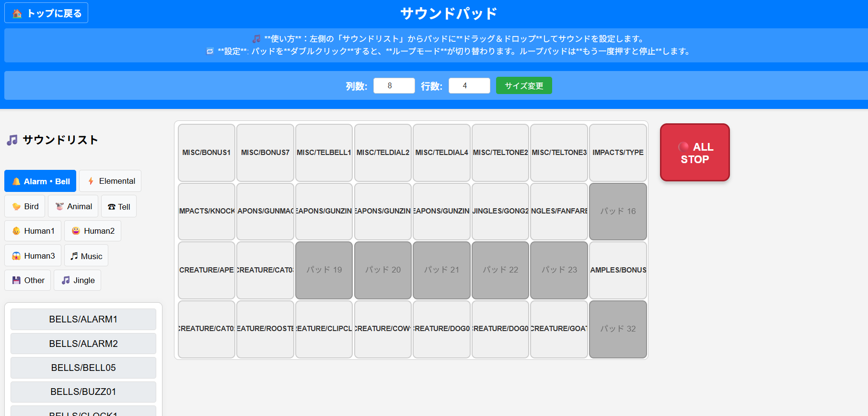868x416 pixels.
Task: Open the Music category
Action: coord(86,256)
